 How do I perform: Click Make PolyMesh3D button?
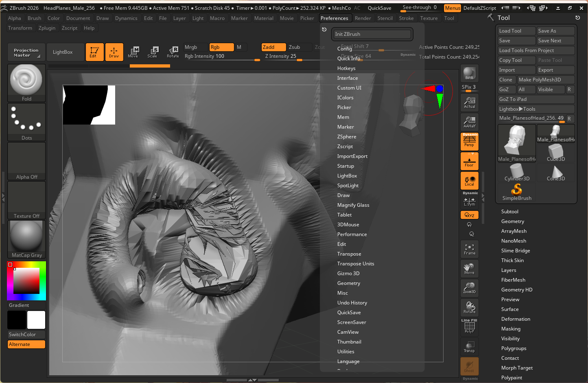[546, 80]
